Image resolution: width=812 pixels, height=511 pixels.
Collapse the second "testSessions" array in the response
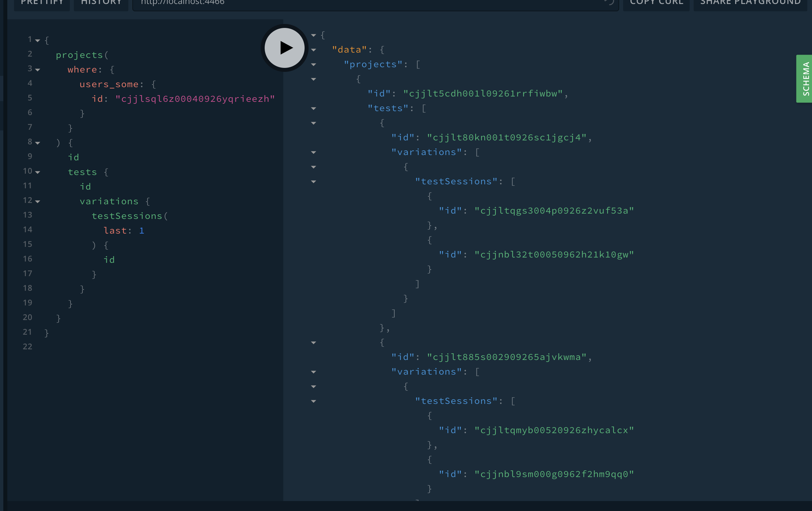(314, 401)
